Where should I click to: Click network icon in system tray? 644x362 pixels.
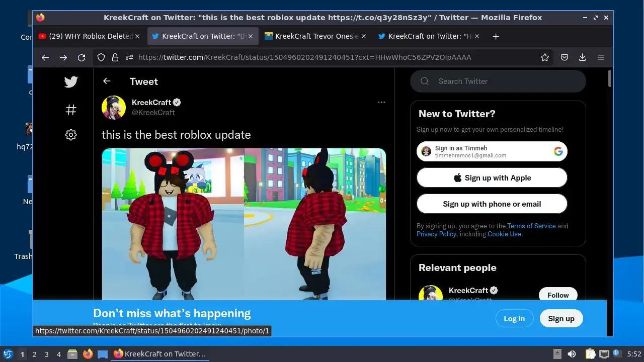604,354
